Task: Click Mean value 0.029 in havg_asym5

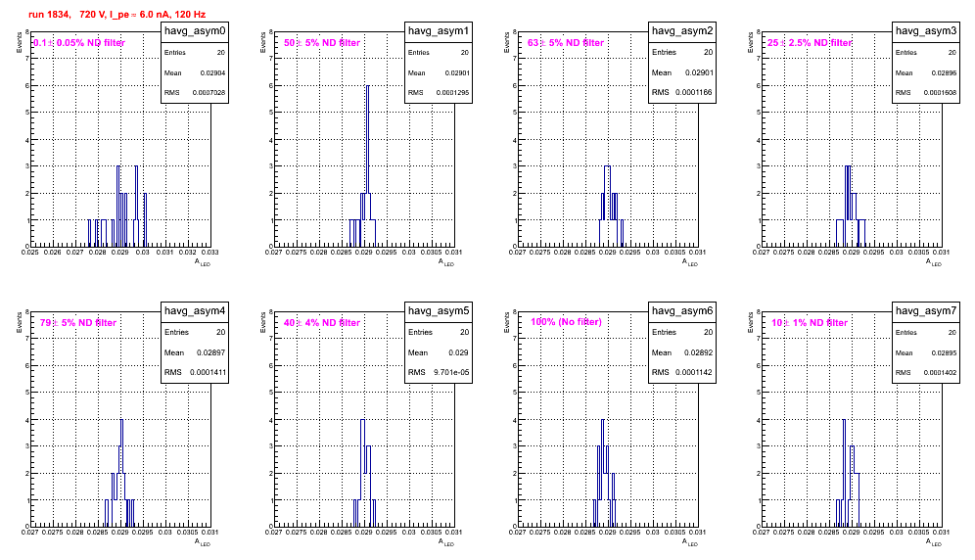Action: pos(458,352)
